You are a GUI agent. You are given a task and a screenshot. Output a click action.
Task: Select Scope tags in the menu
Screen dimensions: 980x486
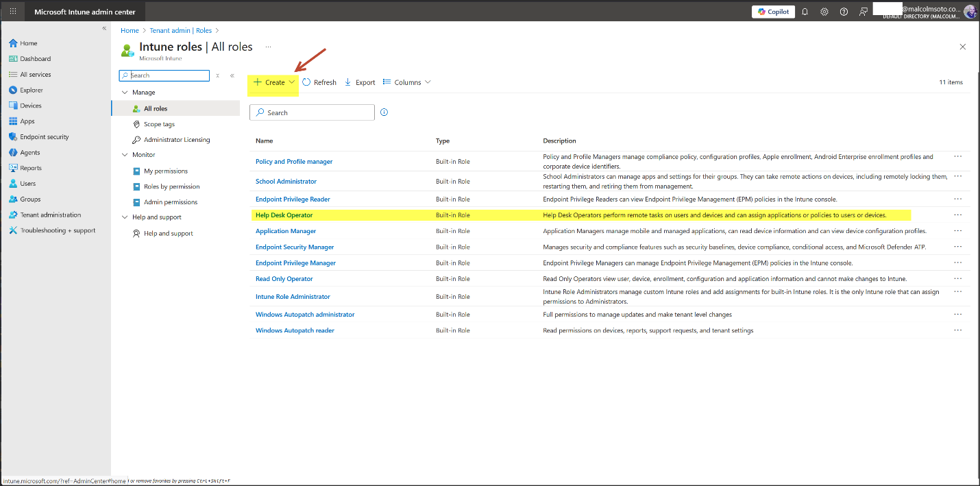[159, 124]
